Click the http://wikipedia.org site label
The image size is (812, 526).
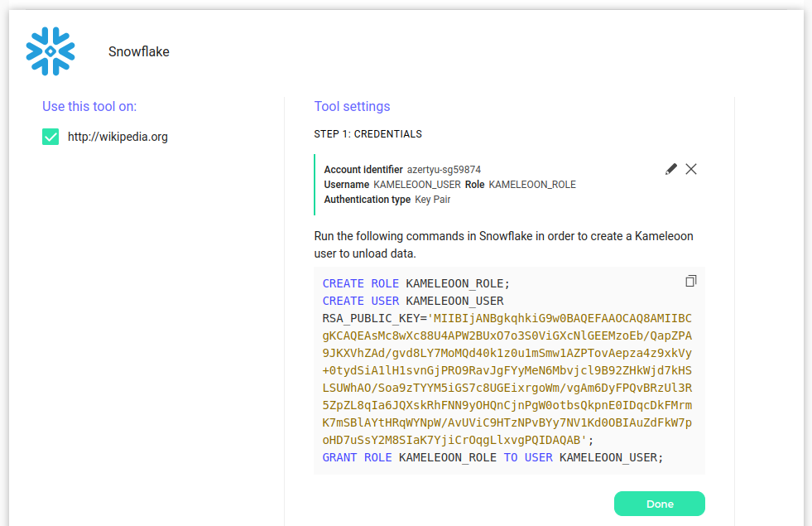tap(118, 137)
